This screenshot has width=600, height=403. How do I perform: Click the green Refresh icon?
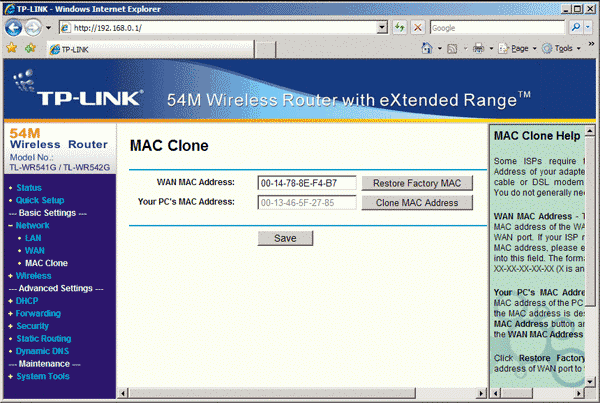[x=399, y=28]
